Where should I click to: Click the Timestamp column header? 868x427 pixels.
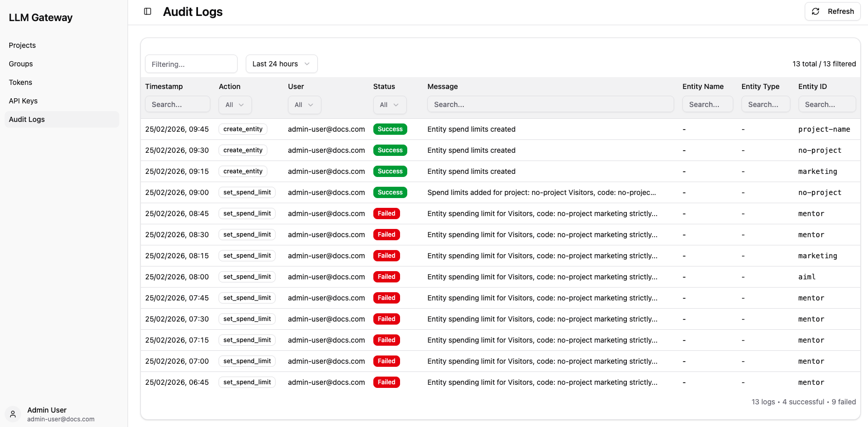[x=164, y=86]
